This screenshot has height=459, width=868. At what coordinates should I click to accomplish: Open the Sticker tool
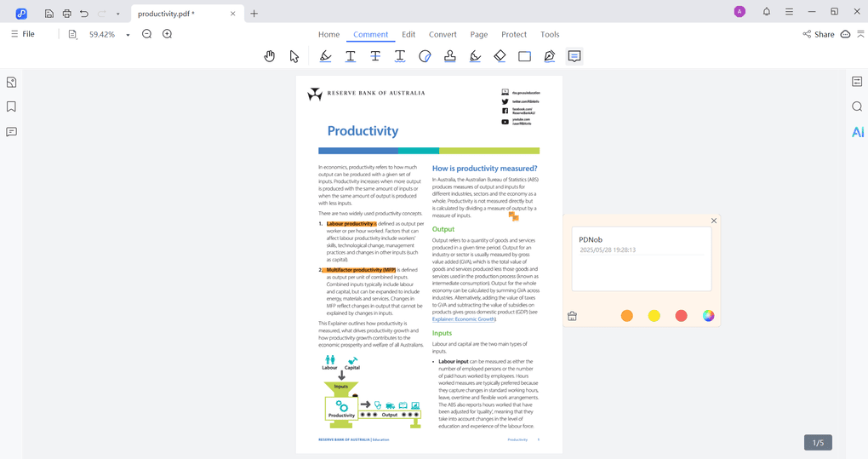[x=425, y=56]
